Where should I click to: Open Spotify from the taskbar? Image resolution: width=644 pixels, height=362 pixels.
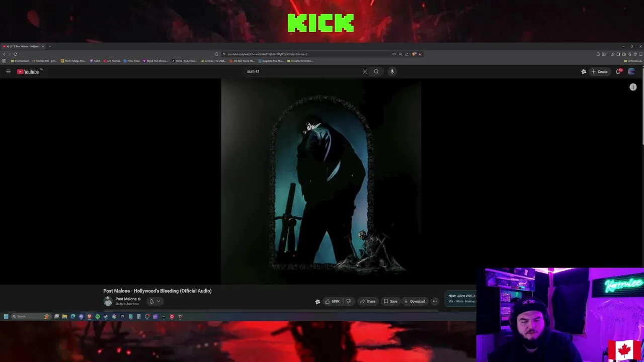click(x=98, y=316)
